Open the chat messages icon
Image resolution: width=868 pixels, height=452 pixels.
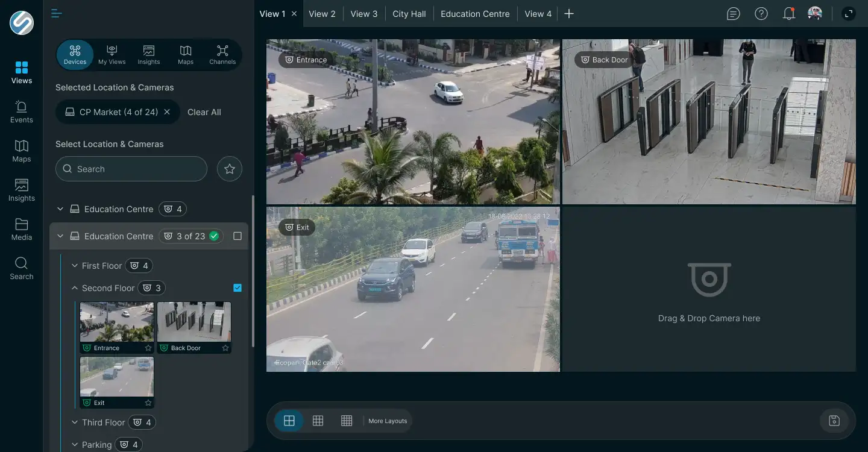(x=733, y=13)
